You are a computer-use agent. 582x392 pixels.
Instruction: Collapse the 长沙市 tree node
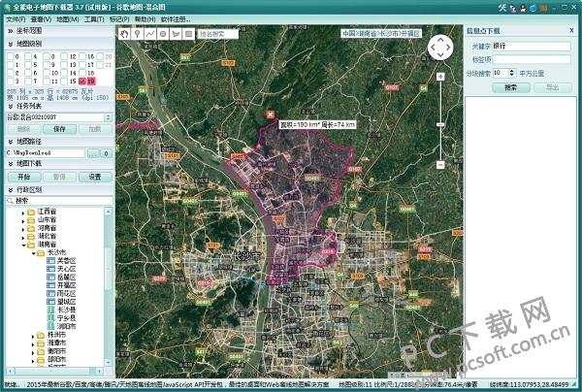pos(34,253)
